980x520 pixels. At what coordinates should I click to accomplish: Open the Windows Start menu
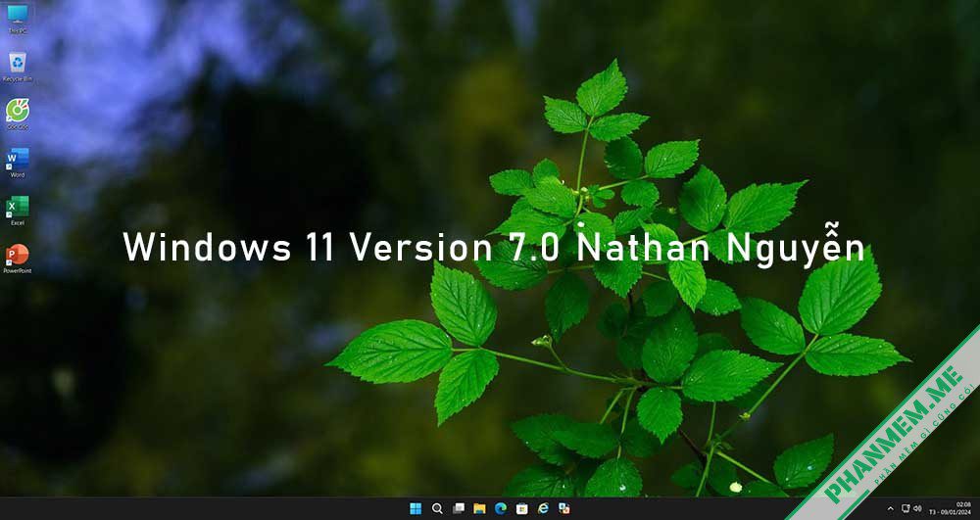(x=416, y=509)
